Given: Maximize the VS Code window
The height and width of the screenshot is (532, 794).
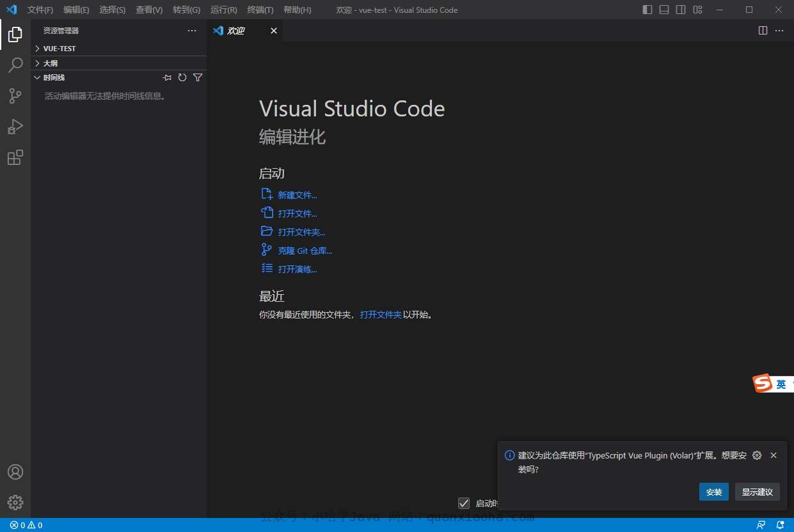Looking at the screenshot, I should (x=749, y=10).
